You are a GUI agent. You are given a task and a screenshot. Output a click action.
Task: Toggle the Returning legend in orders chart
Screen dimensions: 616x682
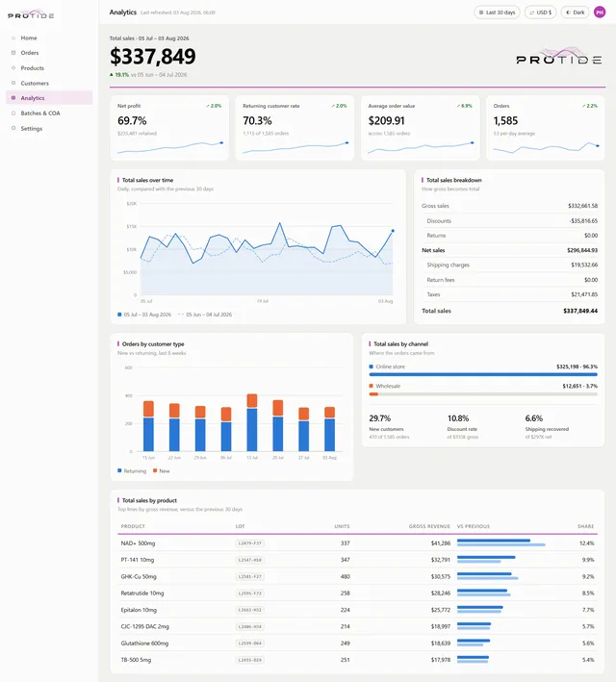[x=132, y=471]
